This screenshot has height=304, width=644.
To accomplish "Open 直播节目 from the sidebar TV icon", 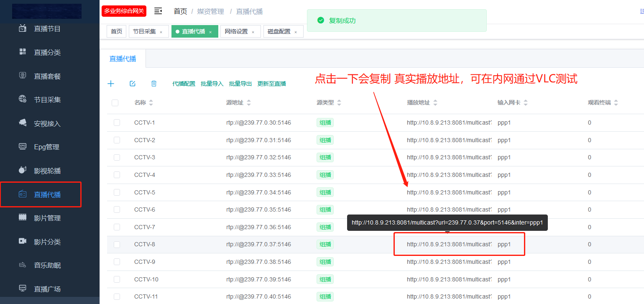I will click(47, 29).
